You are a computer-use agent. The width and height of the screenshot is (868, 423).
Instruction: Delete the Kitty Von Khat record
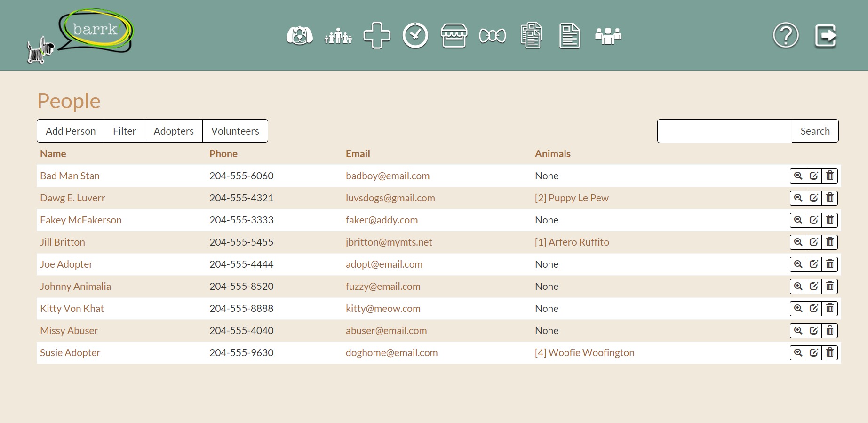830,309
